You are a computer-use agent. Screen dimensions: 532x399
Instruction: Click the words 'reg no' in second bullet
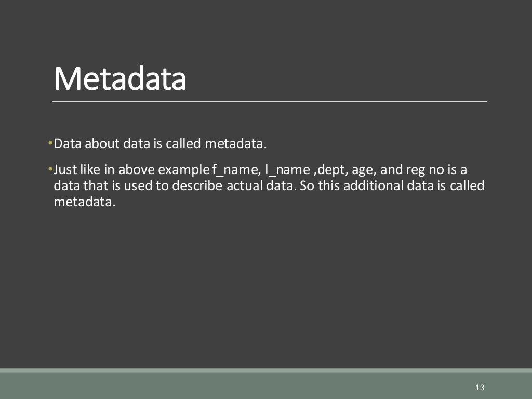(425, 170)
